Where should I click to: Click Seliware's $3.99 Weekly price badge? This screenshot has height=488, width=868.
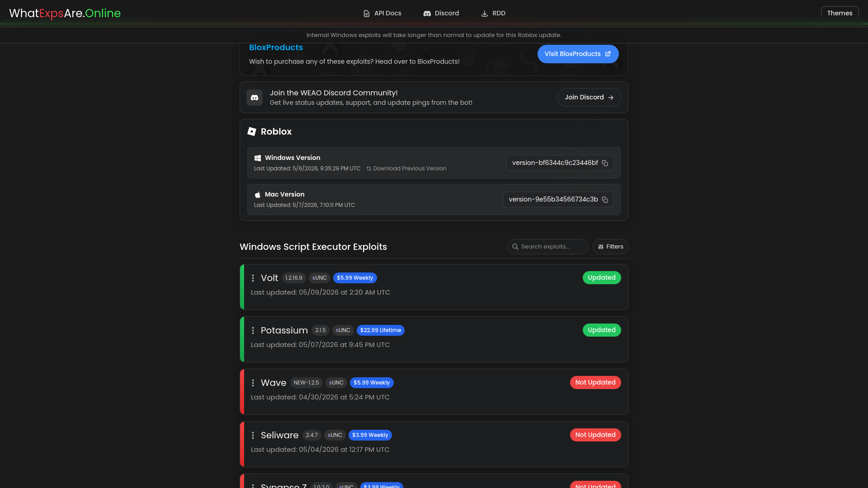[370, 435]
